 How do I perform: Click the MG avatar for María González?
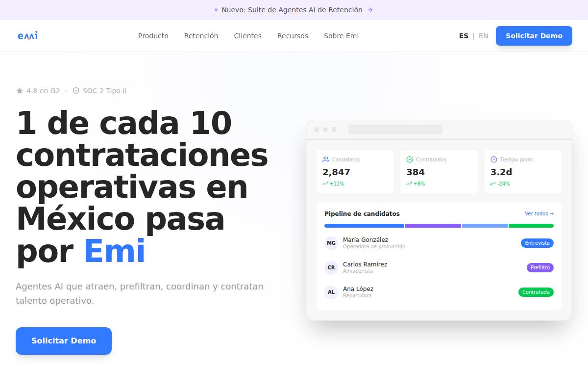[x=331, y=243]
